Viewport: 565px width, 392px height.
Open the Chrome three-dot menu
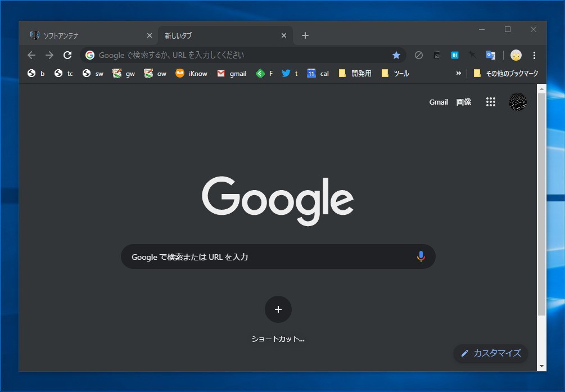click(x=534, y=55)
